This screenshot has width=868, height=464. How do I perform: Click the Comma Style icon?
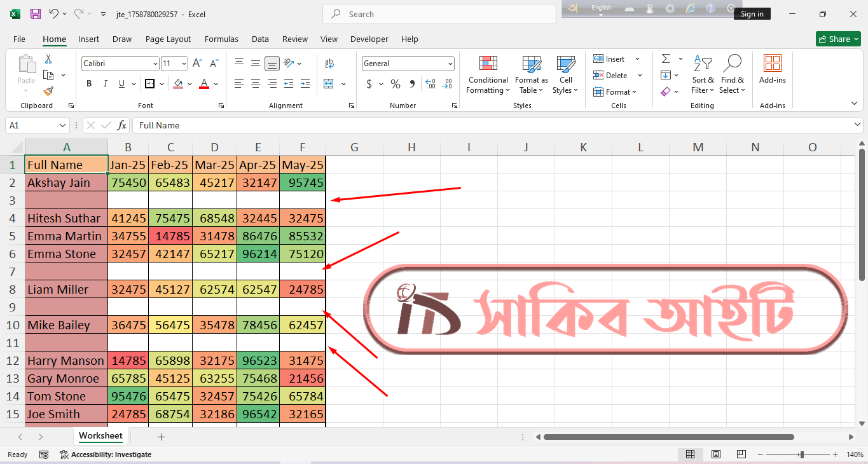(x=411, y=83)
